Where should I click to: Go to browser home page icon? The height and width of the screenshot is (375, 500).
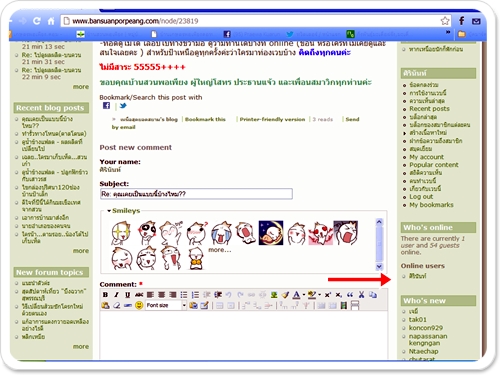pos(51,21)
